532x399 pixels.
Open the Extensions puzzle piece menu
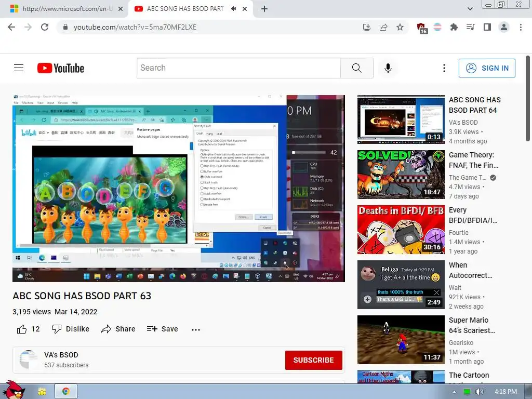click(x=454, y=27)
